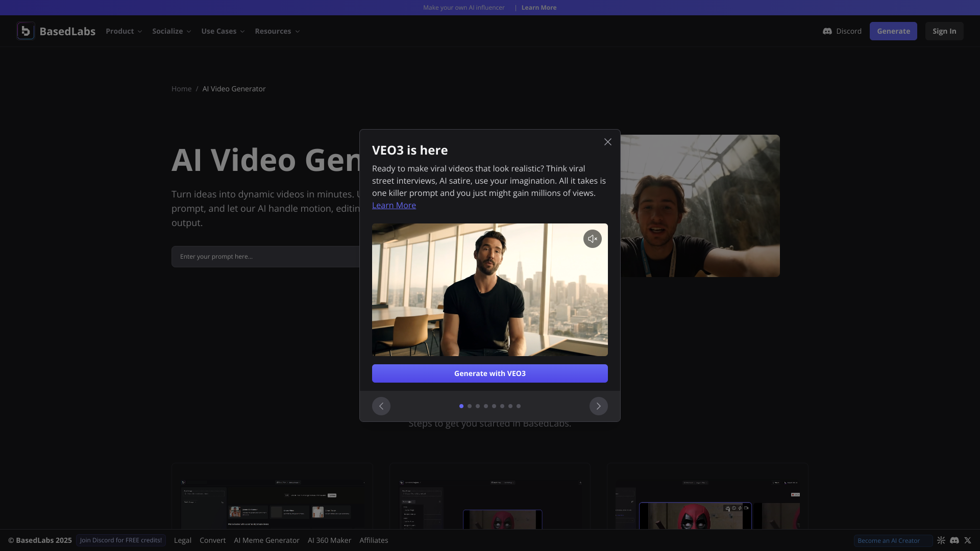Open the Affiliates footer link
The image size is (980, 551).
click(374, 540)
